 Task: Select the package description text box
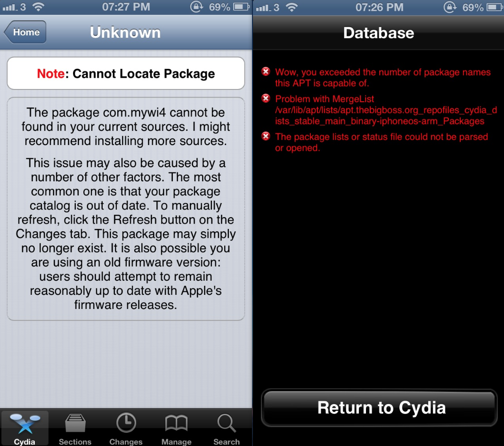126,209
